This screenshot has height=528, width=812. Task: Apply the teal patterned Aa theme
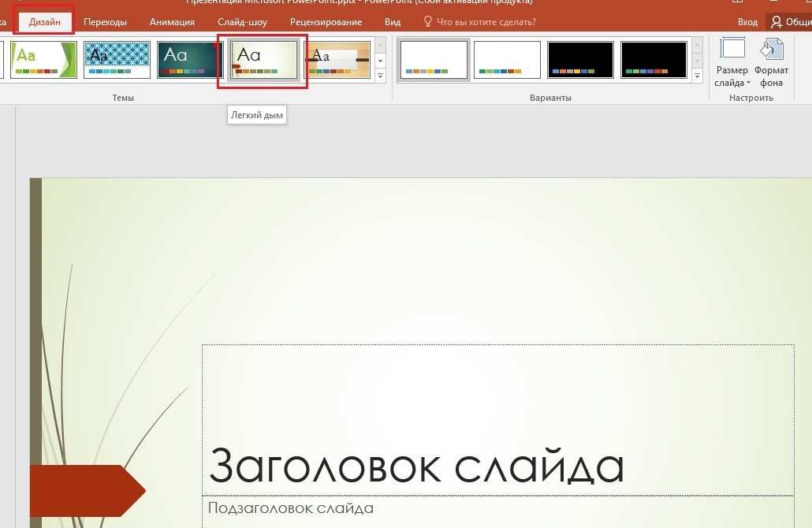117,59
